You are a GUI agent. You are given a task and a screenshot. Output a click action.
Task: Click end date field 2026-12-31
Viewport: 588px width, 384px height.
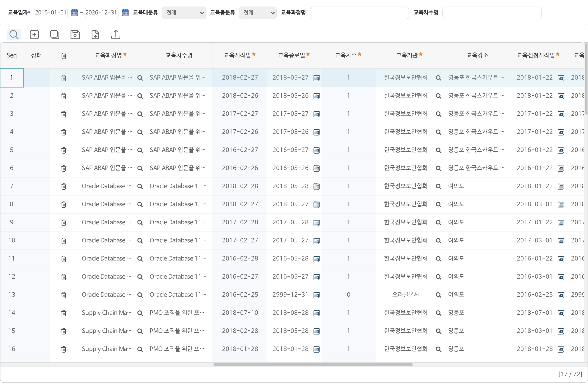[x=101, y=13]
